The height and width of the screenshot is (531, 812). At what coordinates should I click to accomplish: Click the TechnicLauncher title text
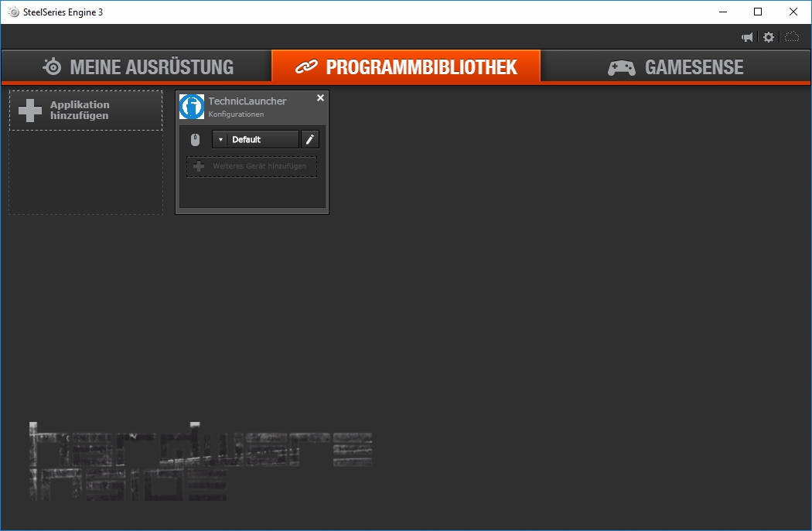(247, 101)
